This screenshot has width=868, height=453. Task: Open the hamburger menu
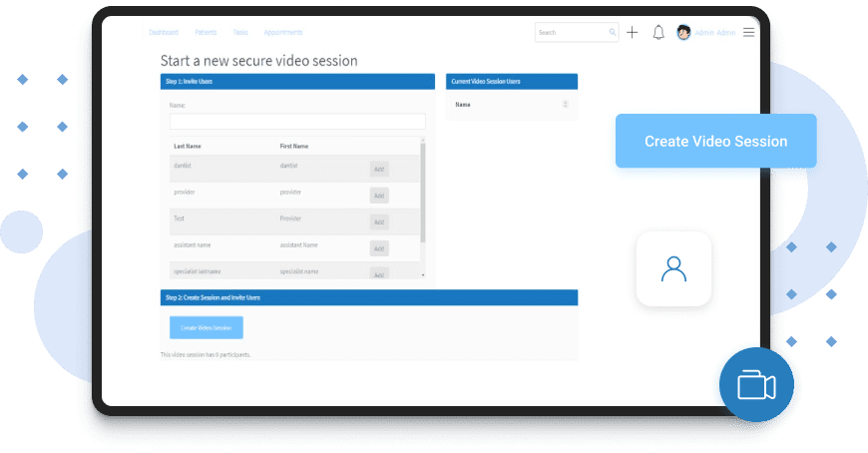tap(749, 33)
